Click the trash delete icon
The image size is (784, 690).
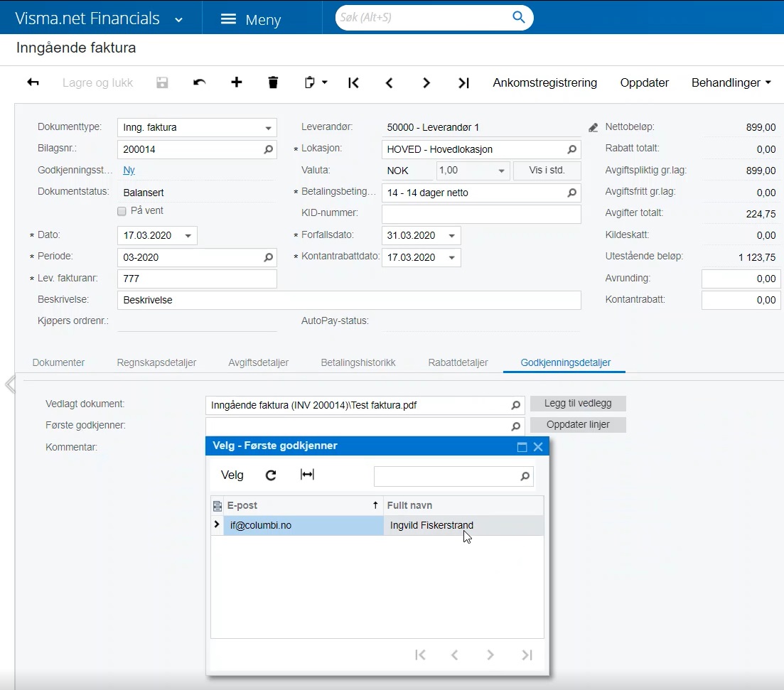pos(273,82)
